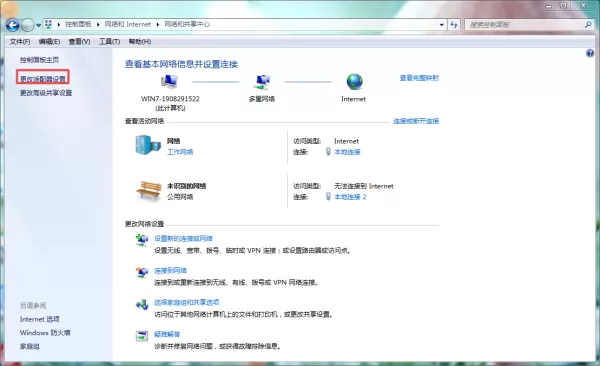Open the 疑难解答 troubleshooting link

click(167, 334)
